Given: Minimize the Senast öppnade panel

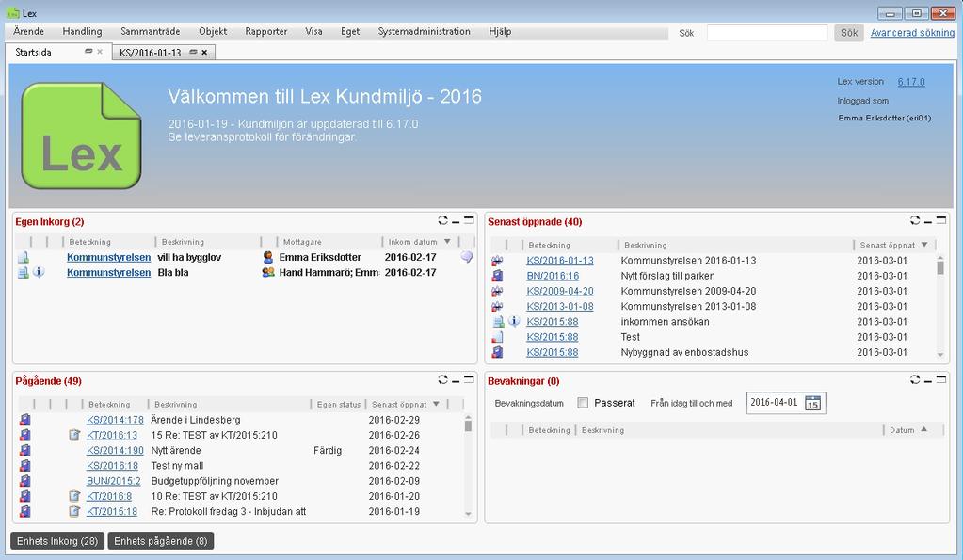Looking at the screenshot, I should coord(928,222).
